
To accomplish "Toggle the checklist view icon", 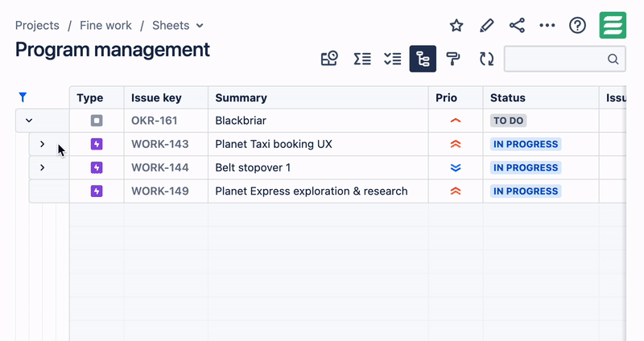I will click(392, 59).
